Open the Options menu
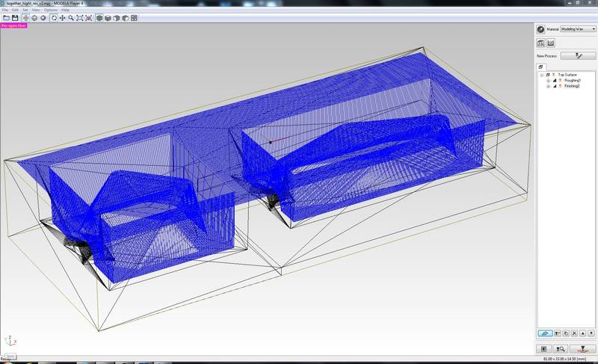 (51, 10)
